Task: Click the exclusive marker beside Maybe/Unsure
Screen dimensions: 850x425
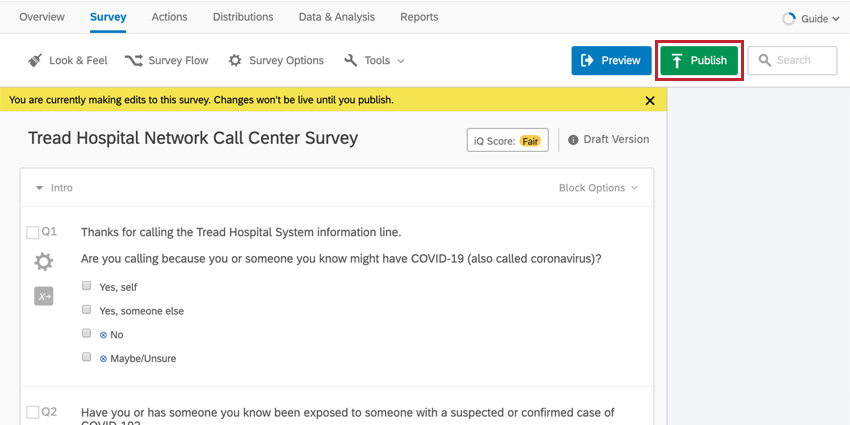Action: point(103,359)
